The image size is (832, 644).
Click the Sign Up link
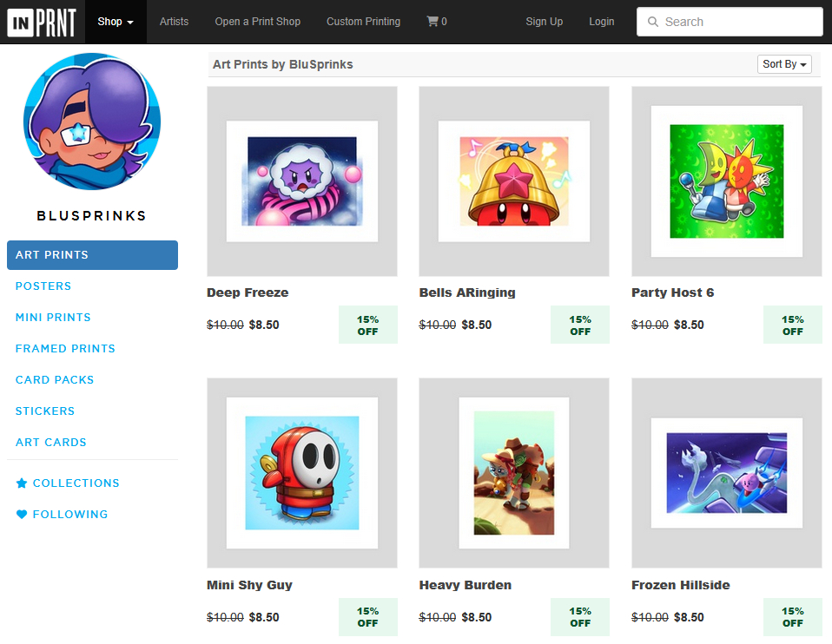(x=544, y=22)
